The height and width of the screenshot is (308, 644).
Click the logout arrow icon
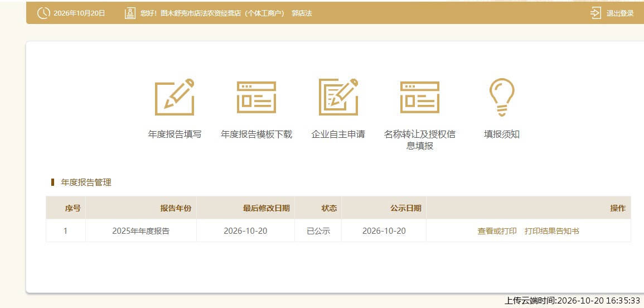point(595,13)
